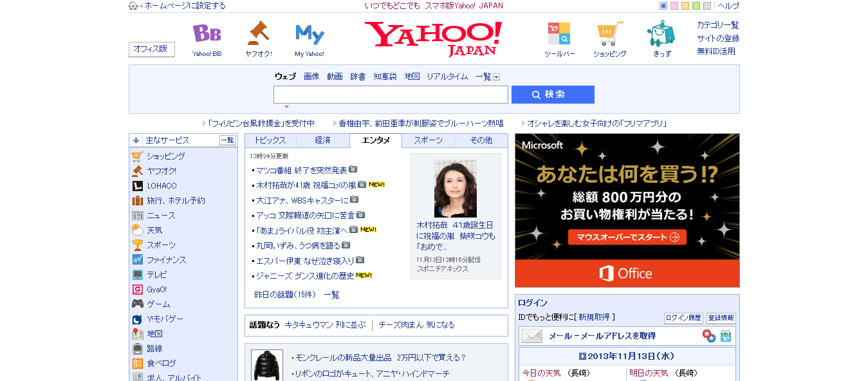Open headline アッコ 交際報道の矢口に苦言
This screenshot has height=381, width=868.
[x=306, y=215]
